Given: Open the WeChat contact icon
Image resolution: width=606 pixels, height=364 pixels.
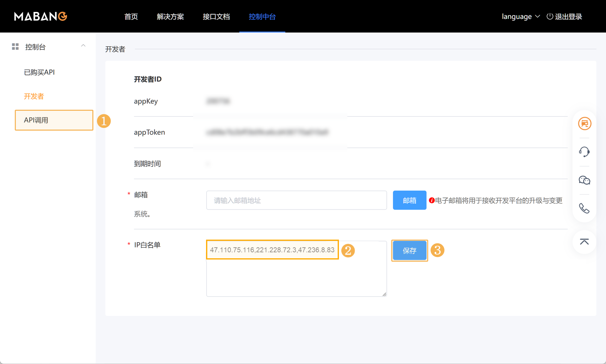Looking at the screenshot, I should 584,180.
